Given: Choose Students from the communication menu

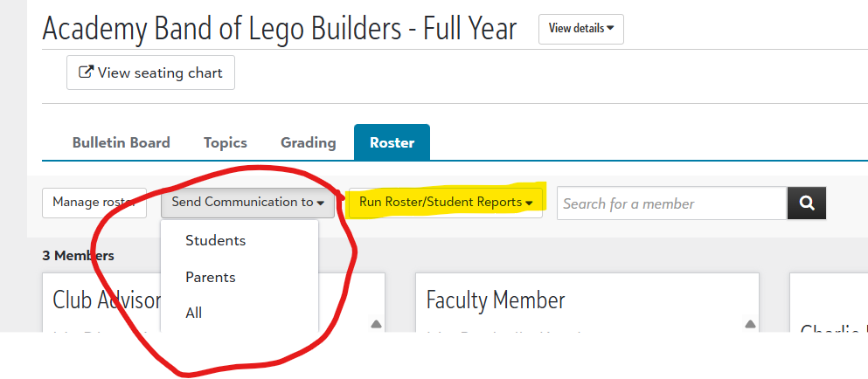Looking at the screenshot, I should pyautogui.click(x=215, y=240).
